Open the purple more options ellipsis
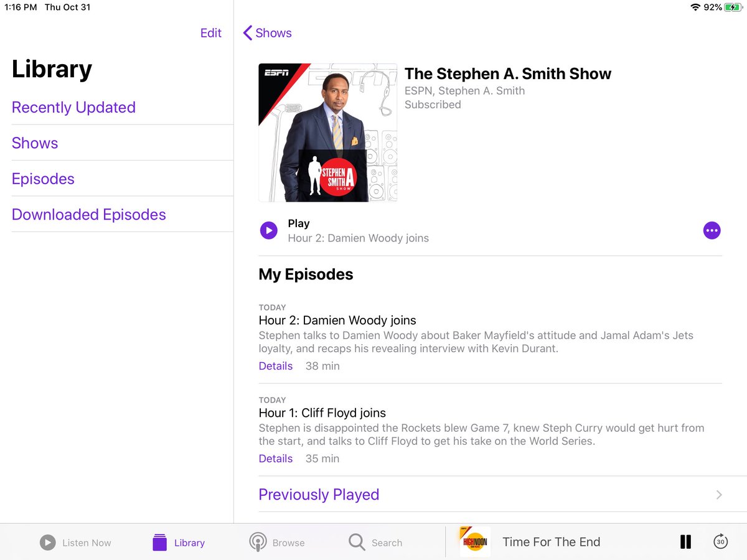 (x=712, y=231)
